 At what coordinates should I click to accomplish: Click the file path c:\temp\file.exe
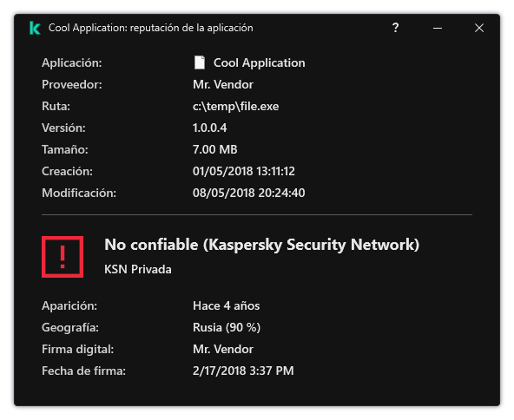pos(235,106)
